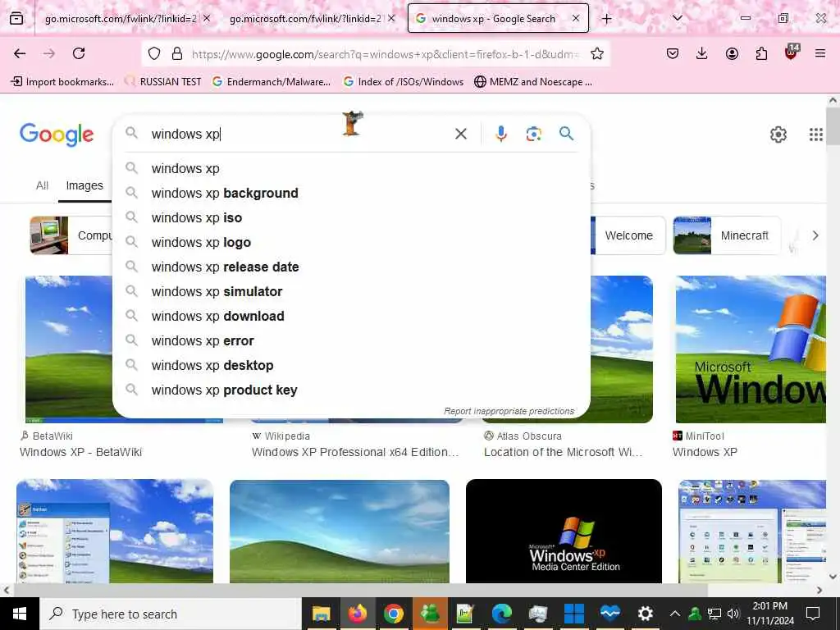Click the volume speaker tray icon
Viewport: 840px width, 630px height.
pos(733,614)
